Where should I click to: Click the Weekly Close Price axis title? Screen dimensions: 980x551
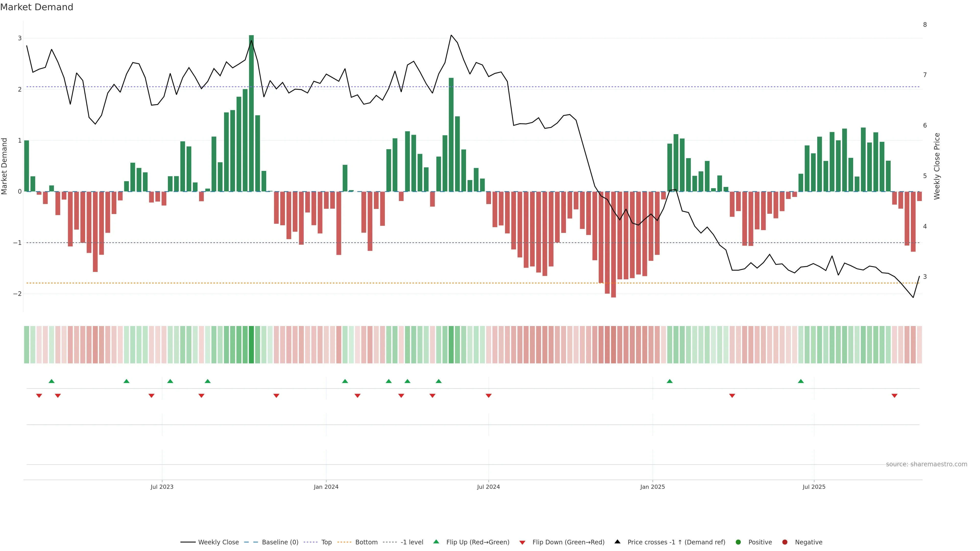tap(937, 166)
